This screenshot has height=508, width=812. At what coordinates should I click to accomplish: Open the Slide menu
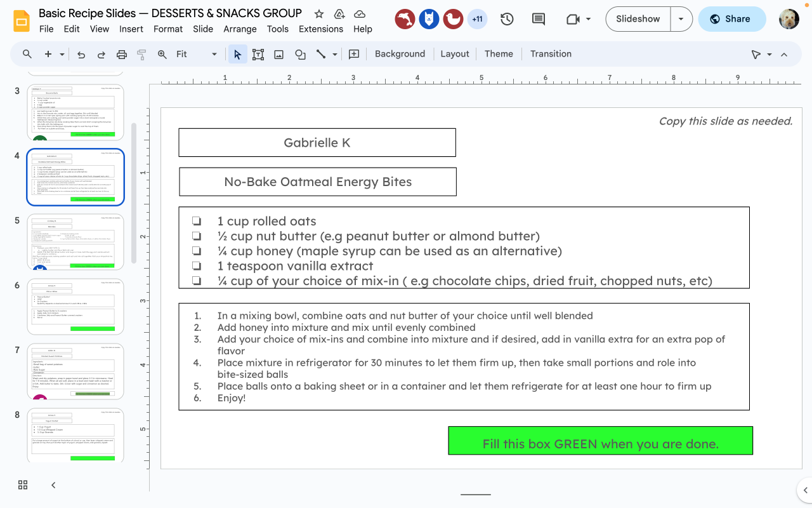point(203,29)
